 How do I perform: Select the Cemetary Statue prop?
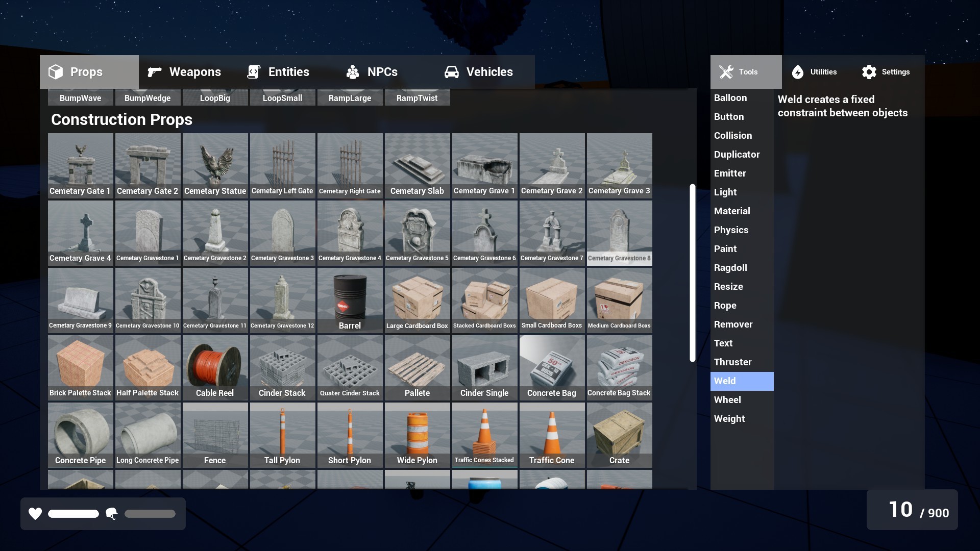tap(215, 165)
